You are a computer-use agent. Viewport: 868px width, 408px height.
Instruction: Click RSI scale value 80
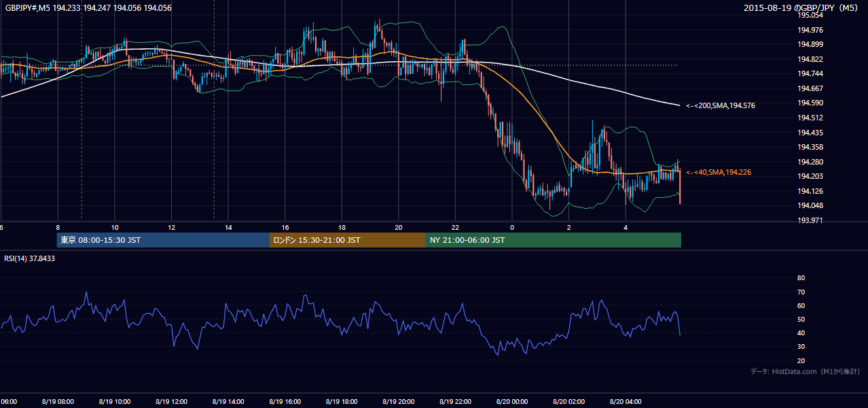(801, 278)
